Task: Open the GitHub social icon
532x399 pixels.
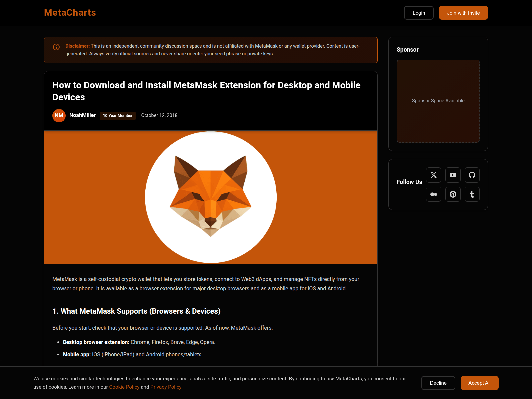Action: coord(472,175)
